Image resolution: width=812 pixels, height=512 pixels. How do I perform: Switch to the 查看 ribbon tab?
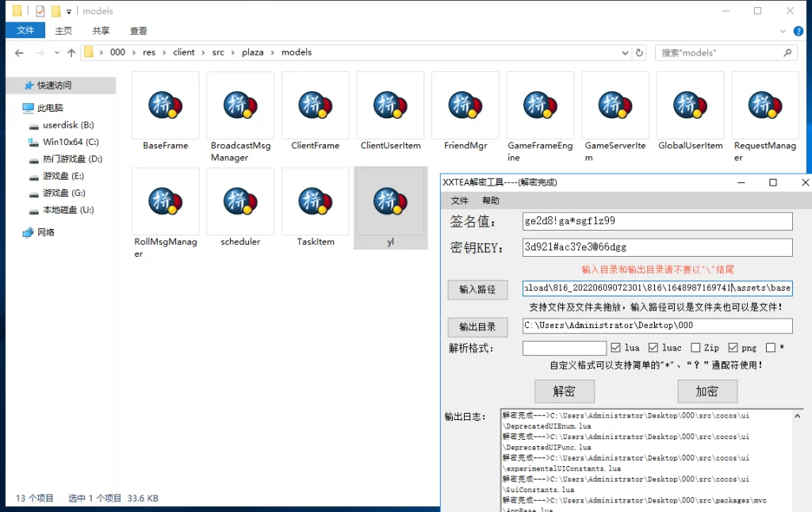pyautogui.click(x=137, y=31)
